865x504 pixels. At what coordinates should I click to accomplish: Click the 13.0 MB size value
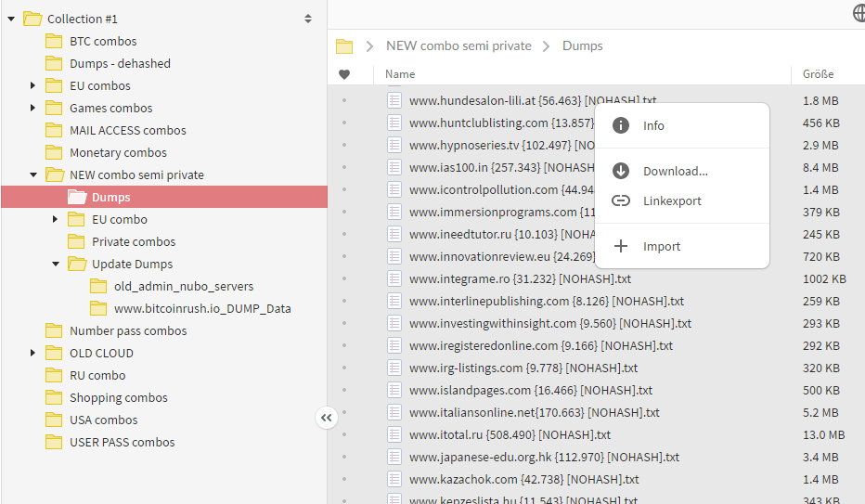pyautogui.click(x=823, y=434)
